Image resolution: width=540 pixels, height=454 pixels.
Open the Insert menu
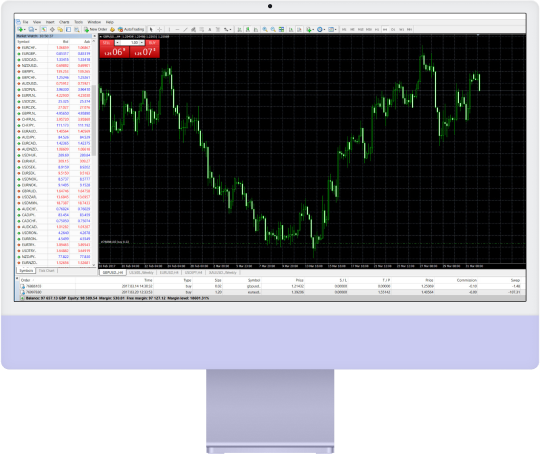(x=50, y=22)
